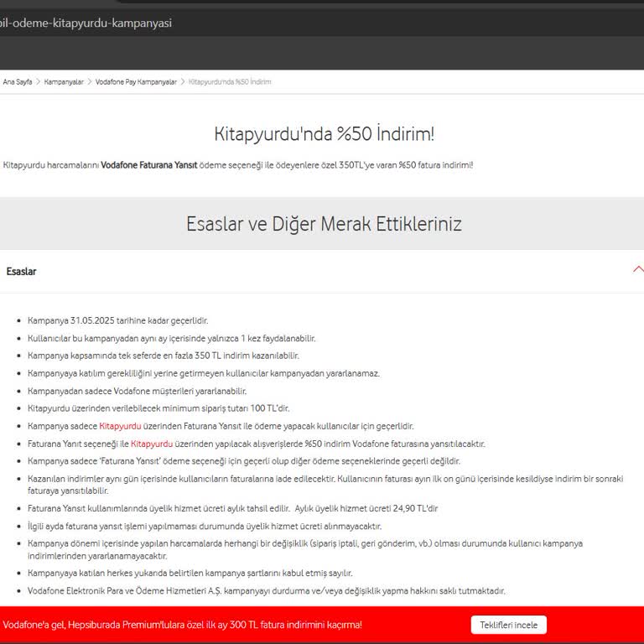The image size is (644, 644).
Task: Open Kitapyurdu link in 'Kampanya sadece' line
Action: coord(120,426)
